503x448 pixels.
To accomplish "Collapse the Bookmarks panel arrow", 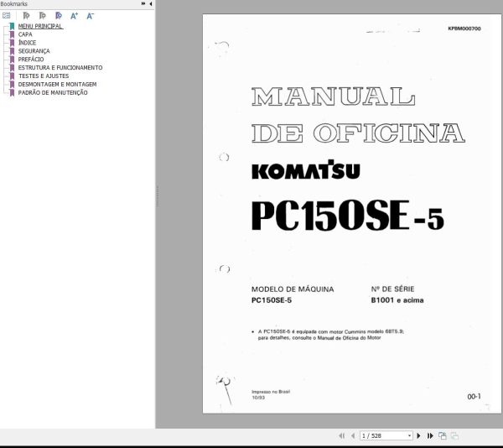I will click(151, 3).
